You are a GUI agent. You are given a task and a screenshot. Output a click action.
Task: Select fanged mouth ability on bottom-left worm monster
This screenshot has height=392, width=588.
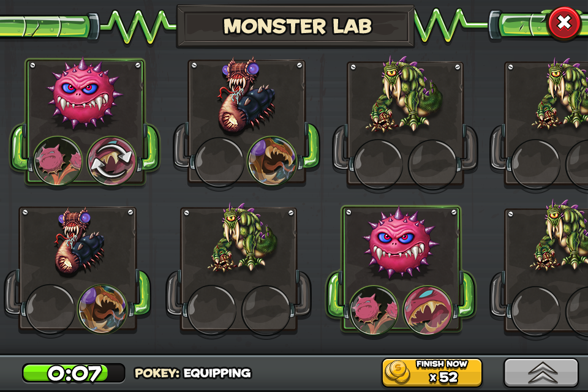tap(103, 309)
